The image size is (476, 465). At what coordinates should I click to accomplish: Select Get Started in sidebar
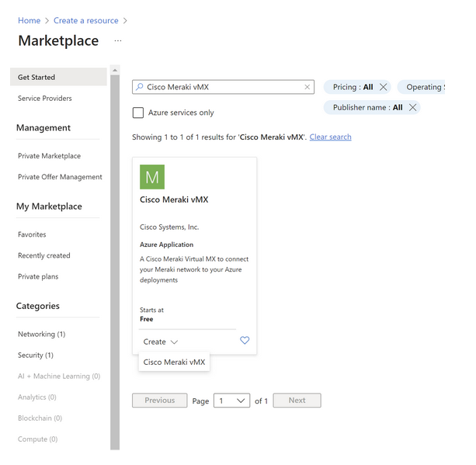coord(58,77)
